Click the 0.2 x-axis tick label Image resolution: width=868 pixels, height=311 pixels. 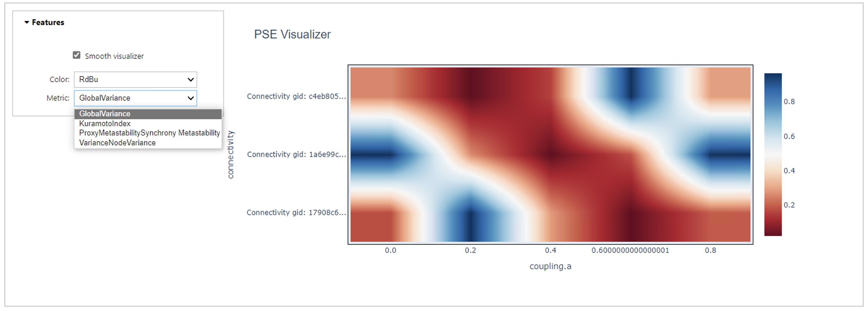pyautogui.click(x=470, y=250)
